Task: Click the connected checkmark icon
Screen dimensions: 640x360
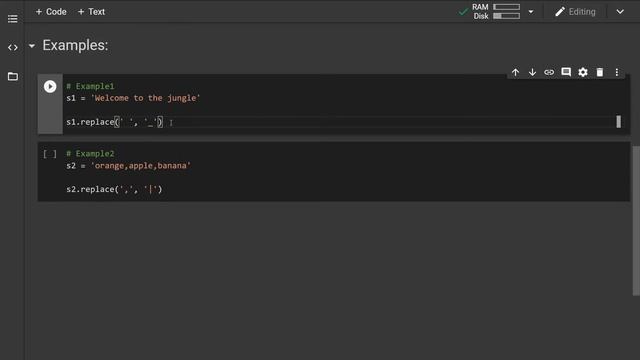Action: 463,12
